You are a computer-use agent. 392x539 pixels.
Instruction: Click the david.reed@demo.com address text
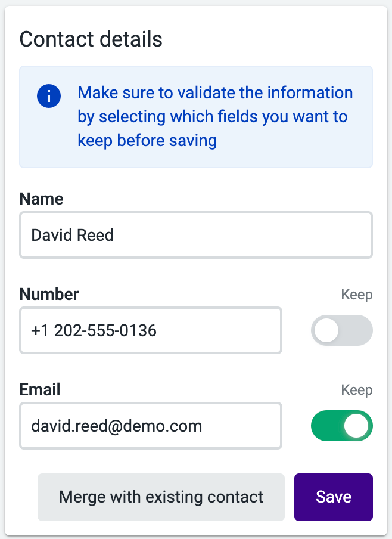116,426
